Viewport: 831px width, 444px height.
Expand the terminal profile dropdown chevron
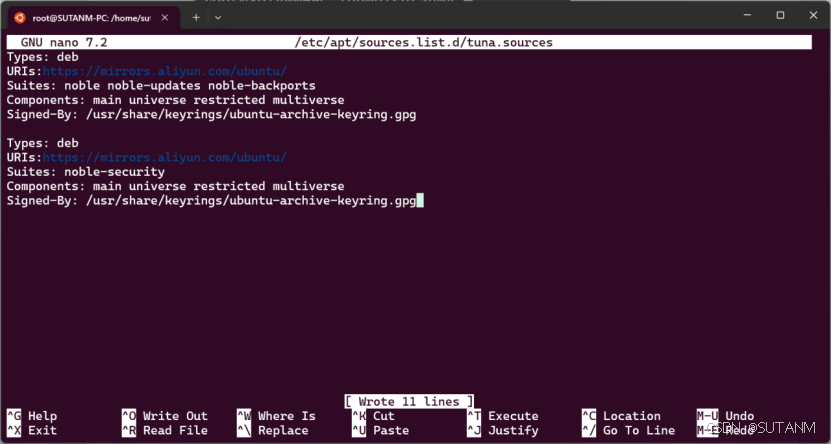218,17
